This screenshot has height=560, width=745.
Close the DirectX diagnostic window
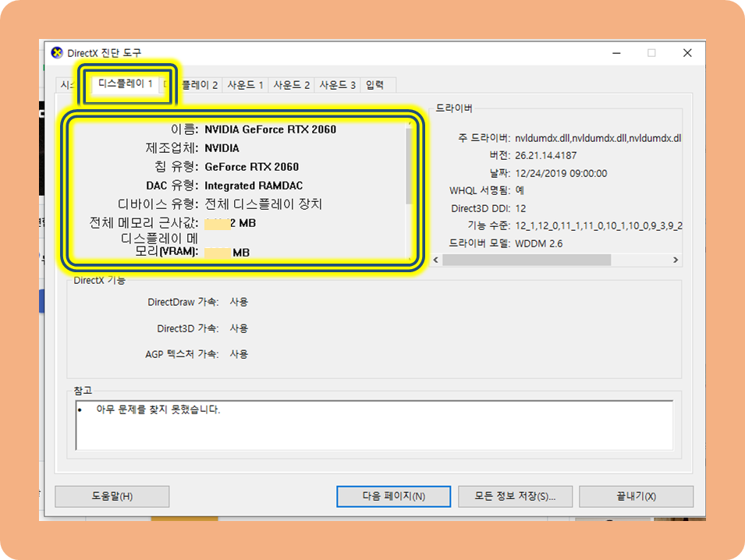click(687, 53)
